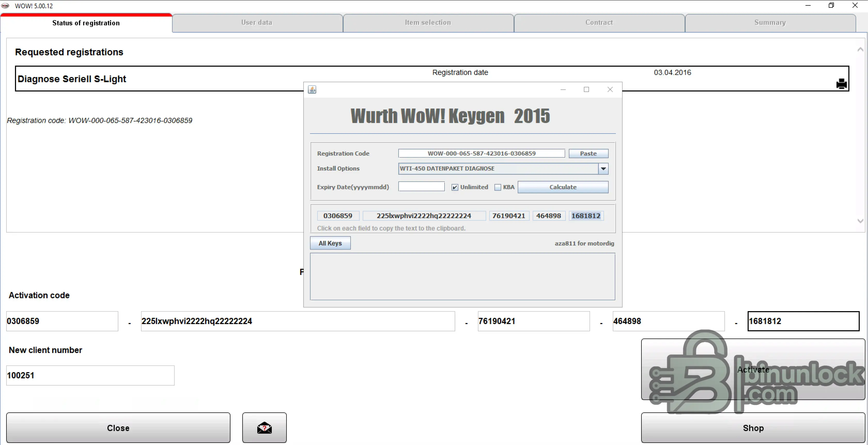
Task: Click the 'New client number' label
Action: click(x=45, y=350)
